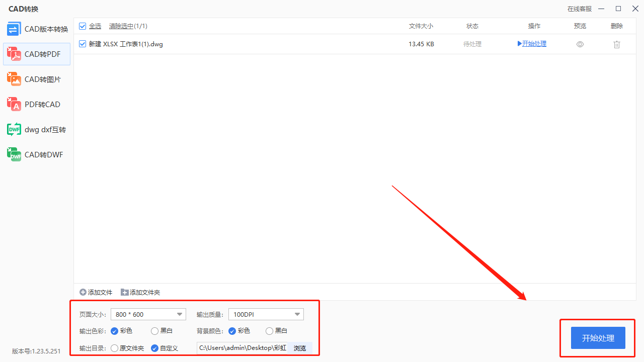Choose 原文件夹 as output directory
Viewport: 644px width, 362px height.
114,348
